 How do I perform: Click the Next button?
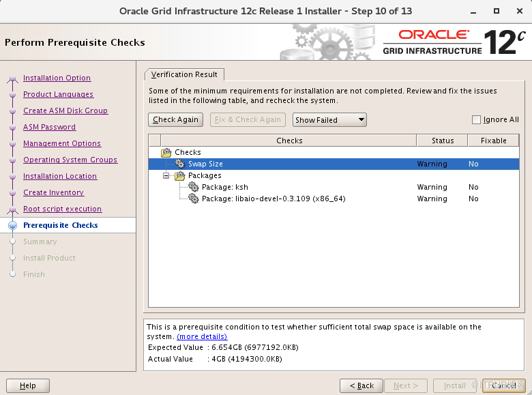click(x=405, y=386)
